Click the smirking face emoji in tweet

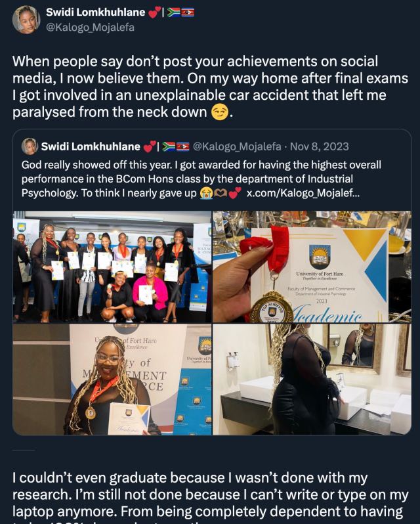(220, 112)
